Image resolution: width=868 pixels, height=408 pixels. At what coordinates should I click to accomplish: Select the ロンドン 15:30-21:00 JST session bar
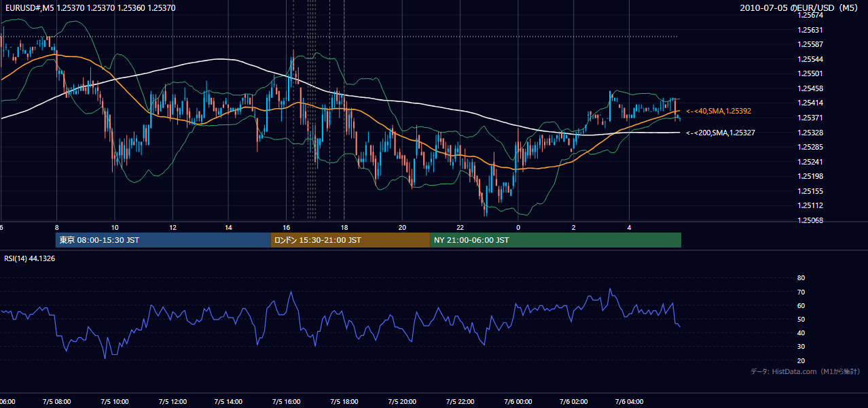350,240
